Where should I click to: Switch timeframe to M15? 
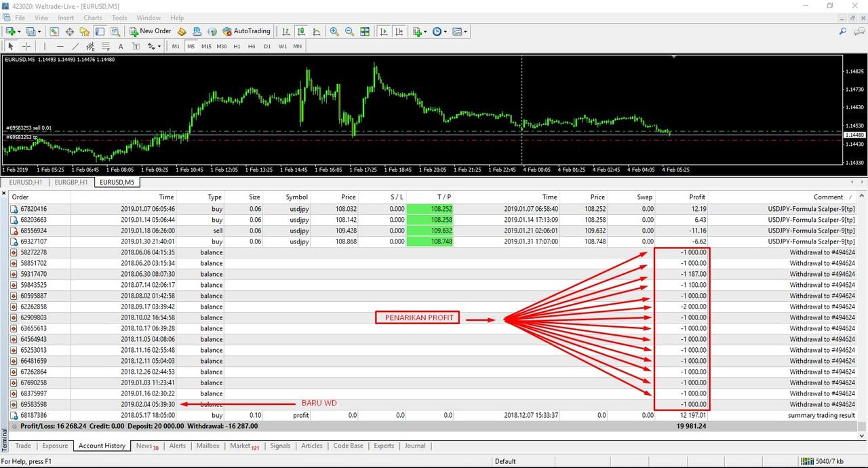[206, 46]
